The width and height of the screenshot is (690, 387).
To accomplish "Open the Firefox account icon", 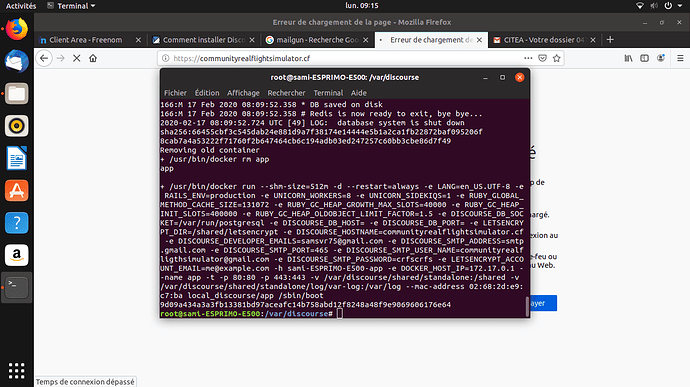I will click(661, 58).
